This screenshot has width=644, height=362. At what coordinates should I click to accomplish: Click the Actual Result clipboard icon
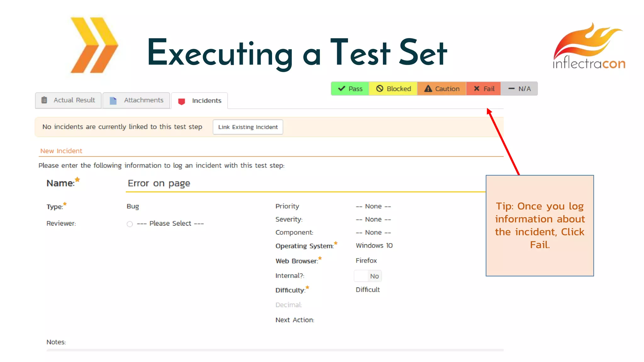pos(44,100)
